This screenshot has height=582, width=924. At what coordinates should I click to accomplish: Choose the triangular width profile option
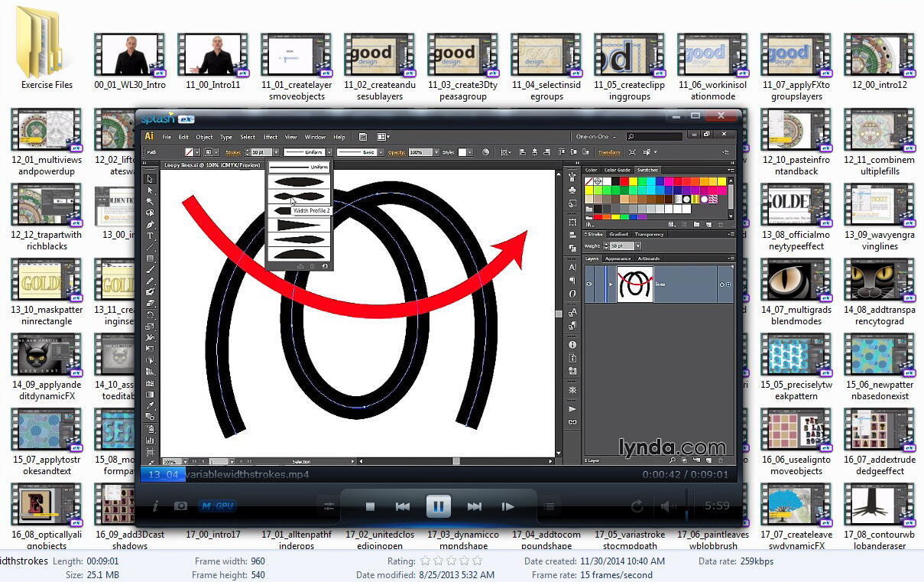[x=299, y=225]
